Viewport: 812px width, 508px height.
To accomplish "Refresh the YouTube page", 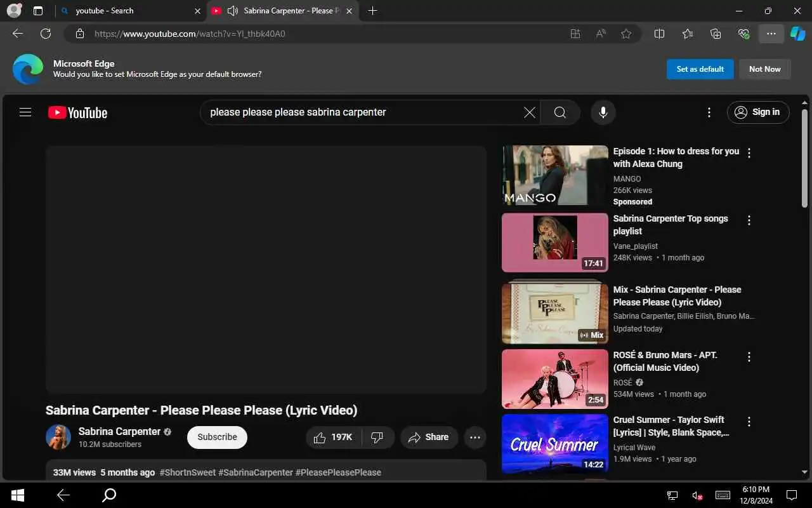I will pyautogui.click(x=46, y=34).
